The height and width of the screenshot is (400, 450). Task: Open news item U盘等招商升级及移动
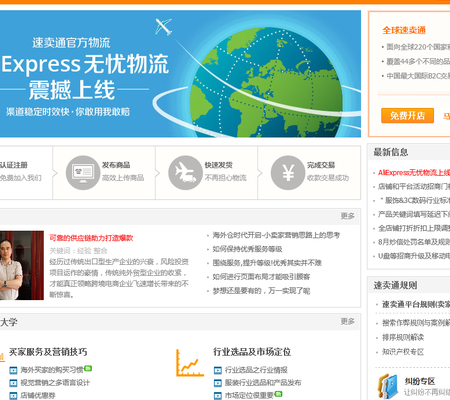tap(414, 256)
